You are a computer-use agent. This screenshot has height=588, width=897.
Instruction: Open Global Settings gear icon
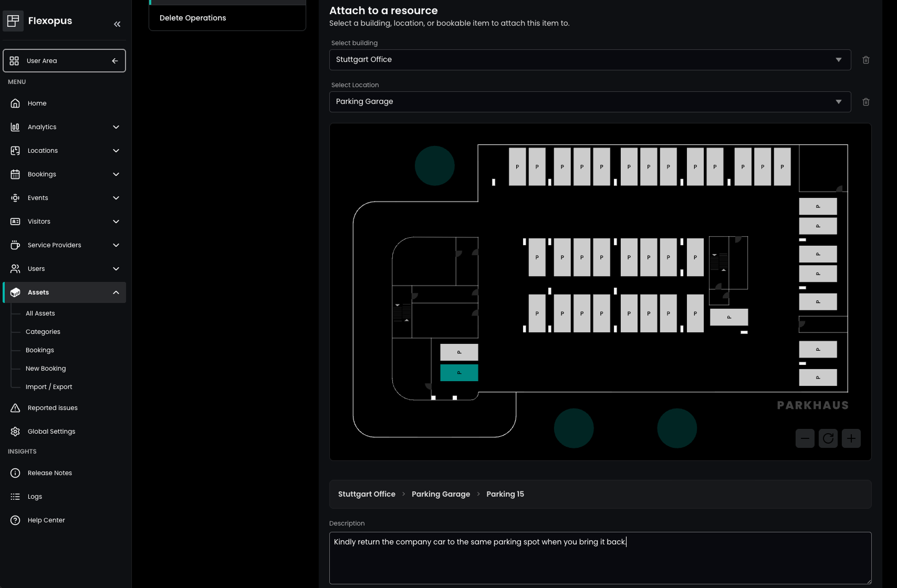click(15, 432)
